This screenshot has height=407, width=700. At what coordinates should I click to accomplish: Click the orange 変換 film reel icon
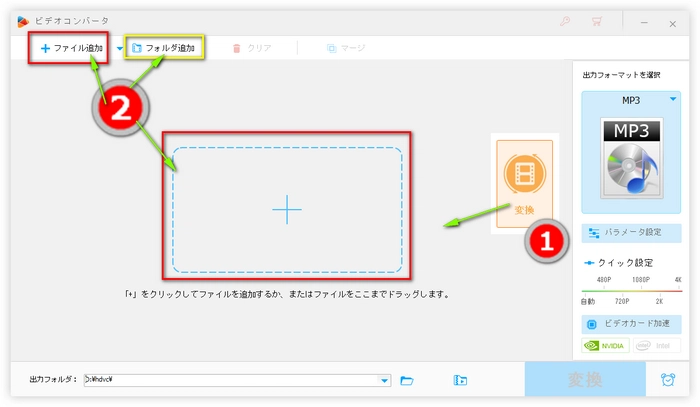pyautogui.click(x=524, y=177)
